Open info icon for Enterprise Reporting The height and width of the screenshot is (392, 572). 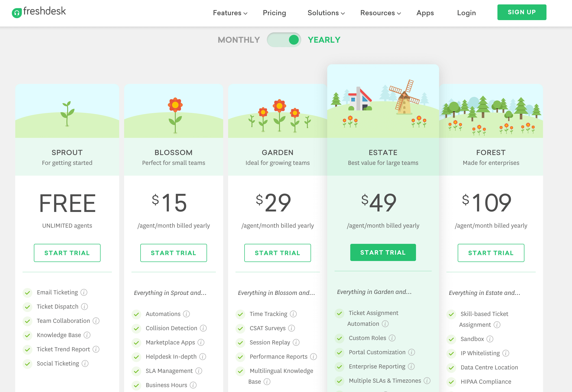(x=412, y=367)
